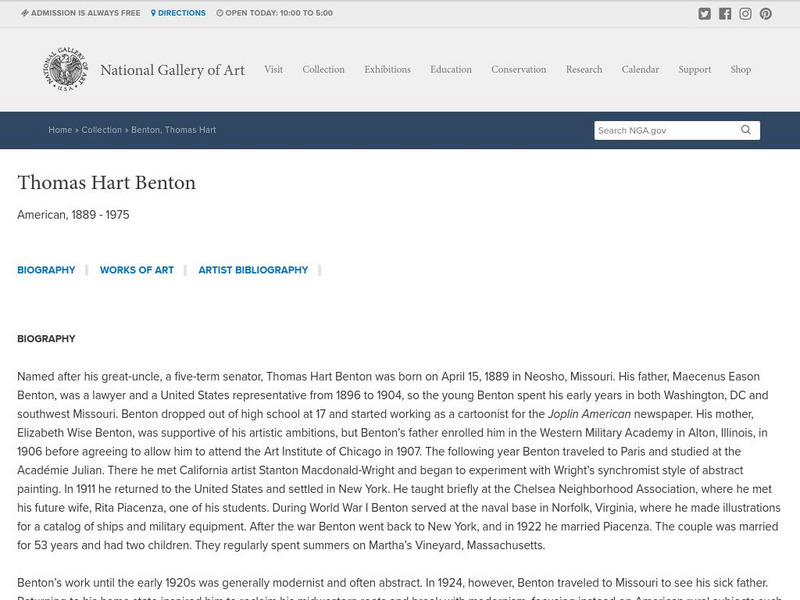
Task: Jump to the Works of Art tab
Action: coord(137,270)
